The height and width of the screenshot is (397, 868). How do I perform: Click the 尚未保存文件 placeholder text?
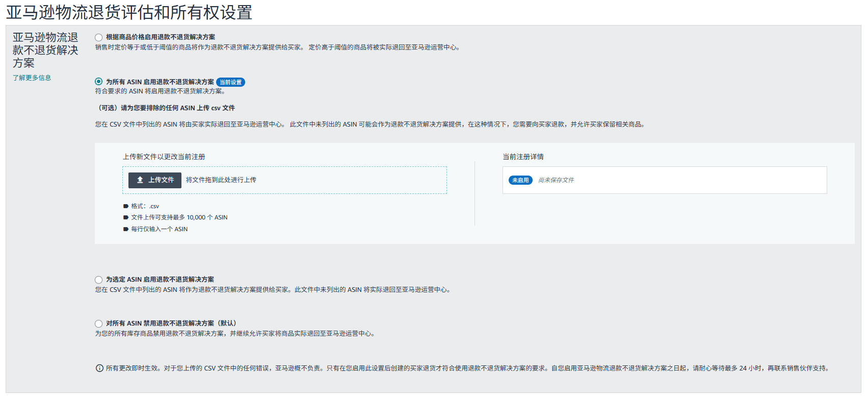556,180
